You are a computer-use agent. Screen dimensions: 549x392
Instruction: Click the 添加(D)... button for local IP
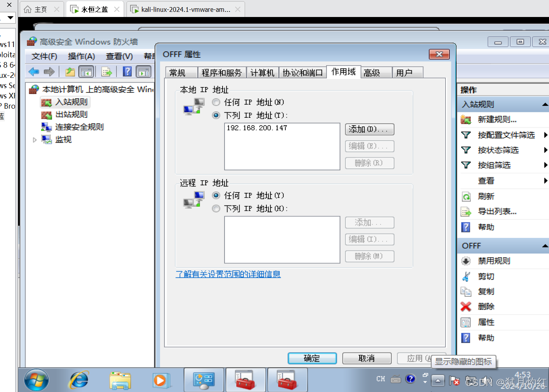(x=370, y=129)
